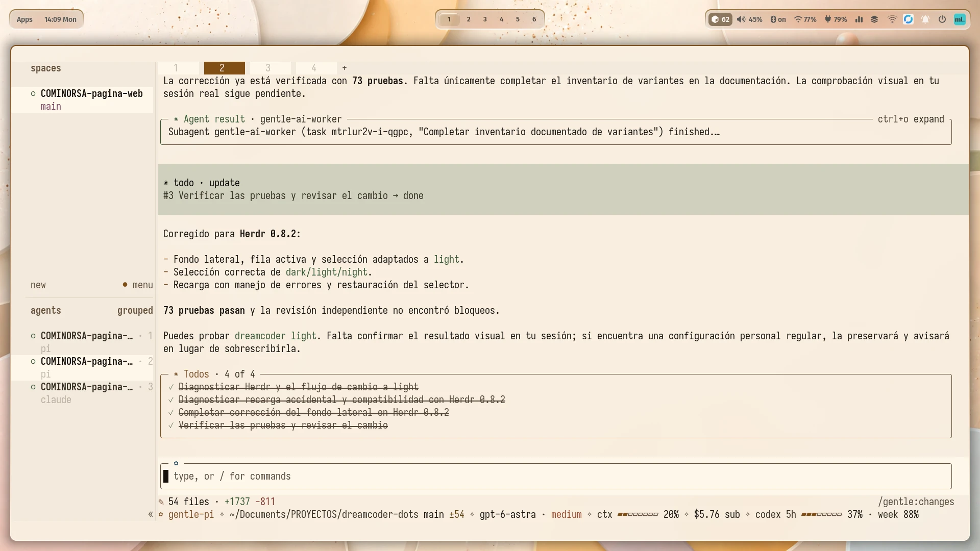Open notifications via the bell icon
This screenshot has height=551, width=980.
925,19
